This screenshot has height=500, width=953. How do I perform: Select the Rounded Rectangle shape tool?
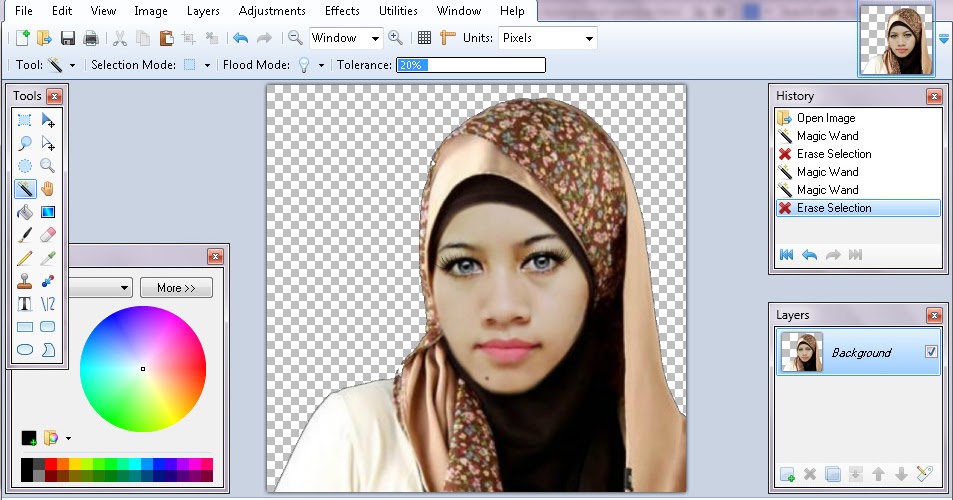[x=47, y=327]
